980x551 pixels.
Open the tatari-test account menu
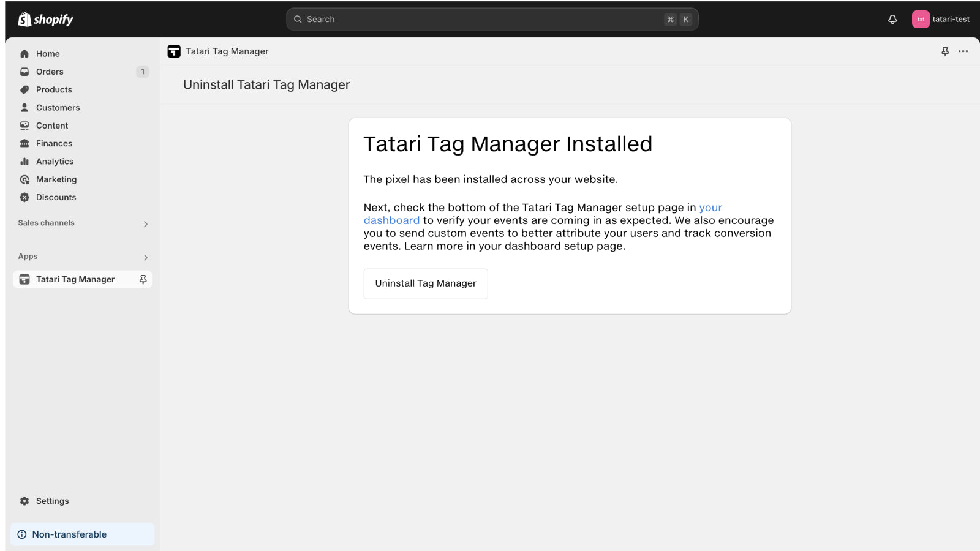[x=941, y=20]
